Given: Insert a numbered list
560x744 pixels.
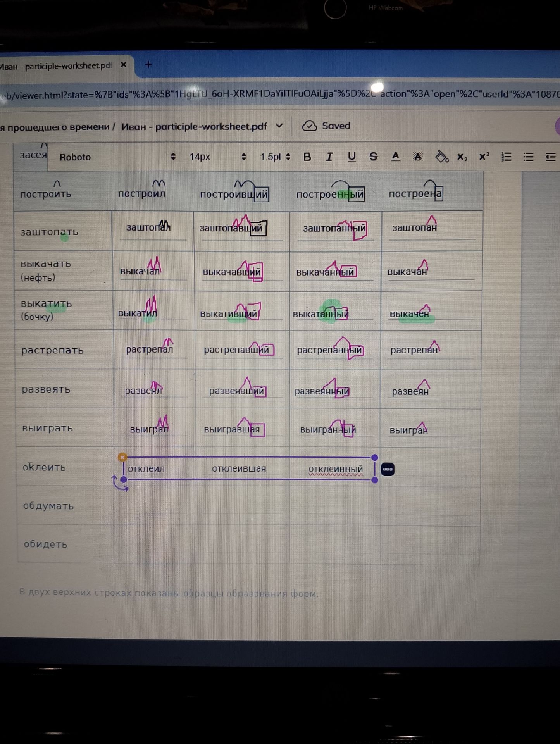Looking at the screenshot, I should [506, 157].
